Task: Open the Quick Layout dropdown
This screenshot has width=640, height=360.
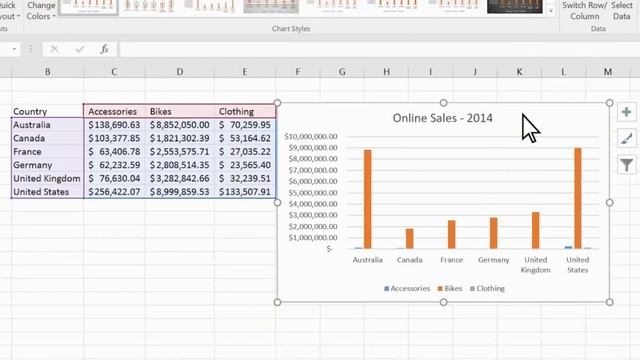Action: (x=9, y=11)
